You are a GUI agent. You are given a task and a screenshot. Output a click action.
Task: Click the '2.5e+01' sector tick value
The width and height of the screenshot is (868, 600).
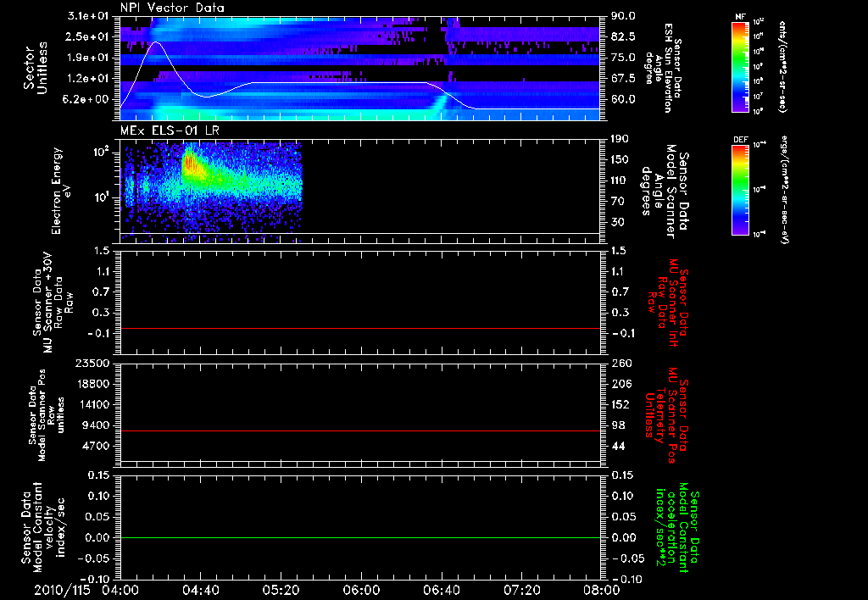(88, 36)
